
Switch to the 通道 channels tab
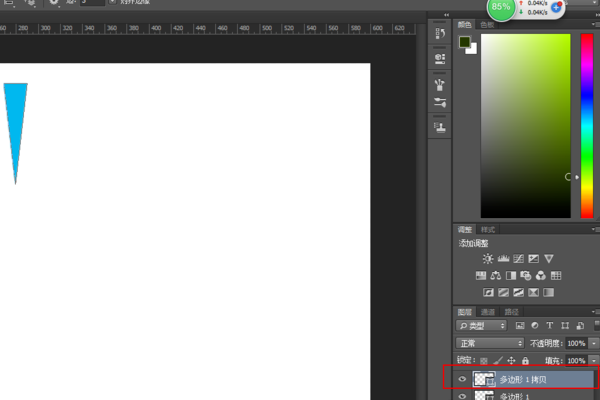click(x=488, y=311)
